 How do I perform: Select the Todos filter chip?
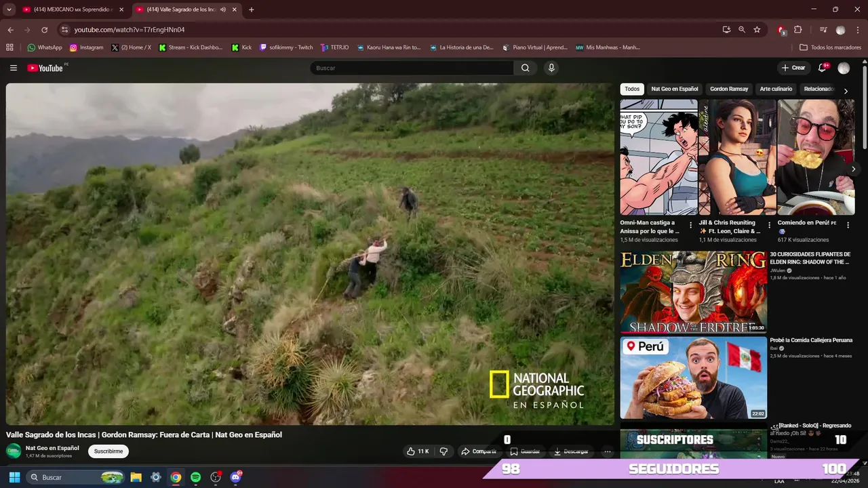click(x=632, y=89)
